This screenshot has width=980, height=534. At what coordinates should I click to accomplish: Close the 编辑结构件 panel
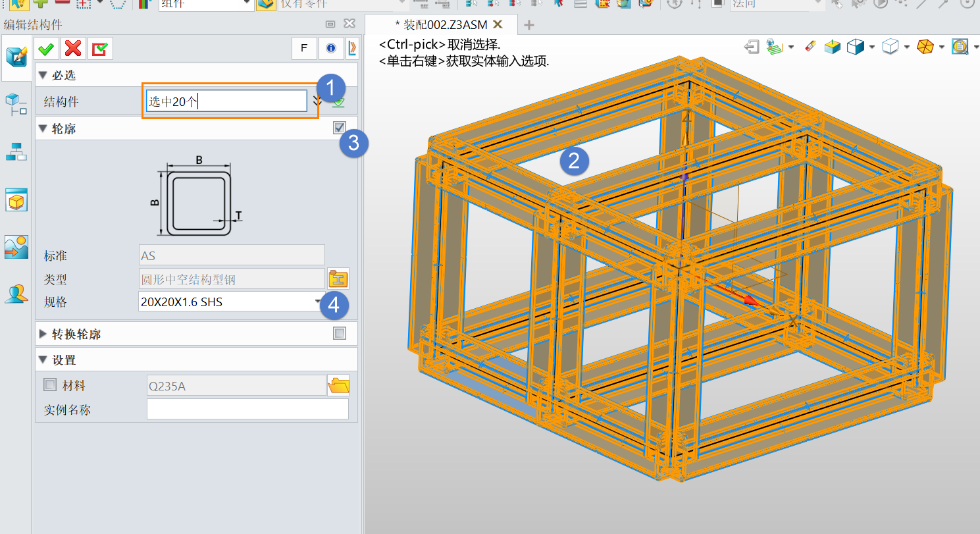[x=349, y=24]
